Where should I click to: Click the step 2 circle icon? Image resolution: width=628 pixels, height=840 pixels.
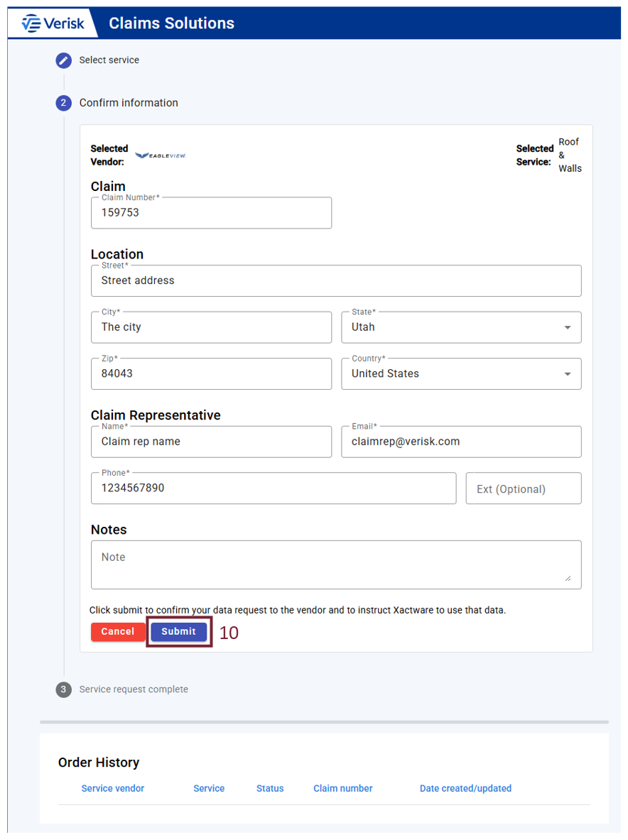coord(64,103)
